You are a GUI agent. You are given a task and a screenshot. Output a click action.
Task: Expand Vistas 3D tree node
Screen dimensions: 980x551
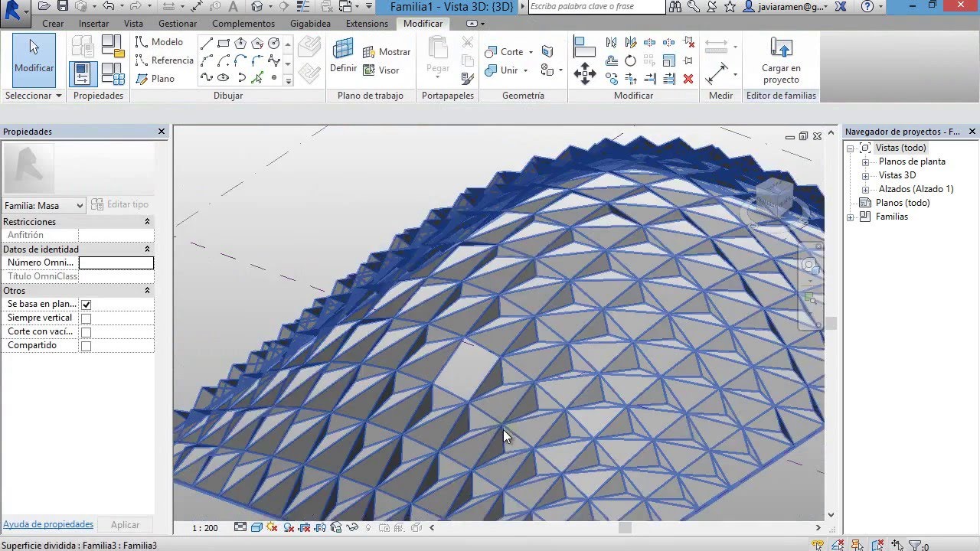coord(866,176)
